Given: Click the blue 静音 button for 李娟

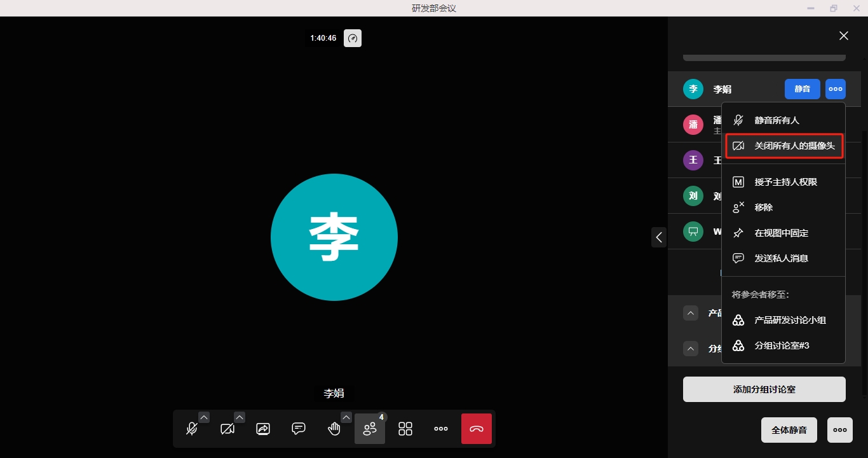Looking at the screenshot, I should coord(803,89).
